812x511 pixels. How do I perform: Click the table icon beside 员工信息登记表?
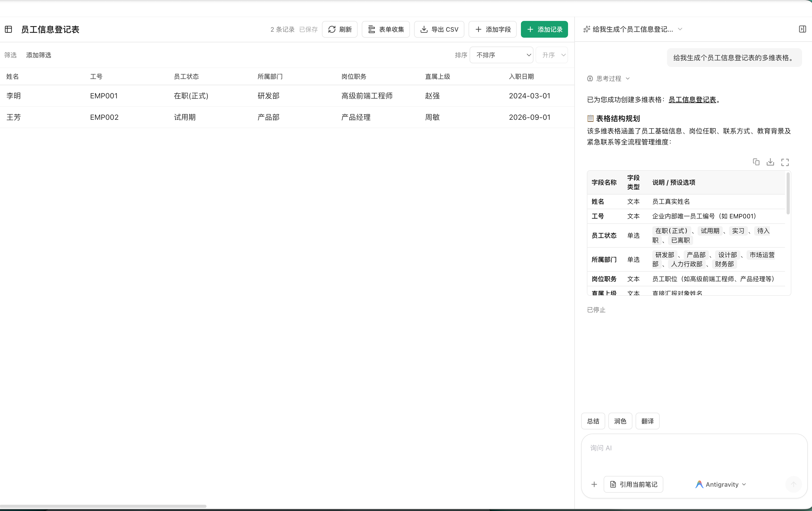pos(8,29)
